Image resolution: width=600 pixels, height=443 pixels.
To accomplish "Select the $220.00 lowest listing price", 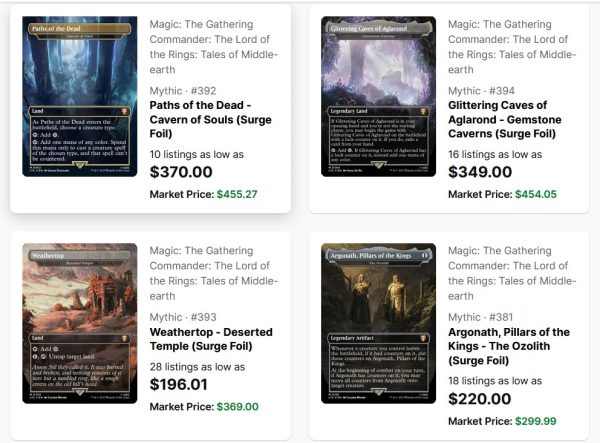I will [479, 399].
